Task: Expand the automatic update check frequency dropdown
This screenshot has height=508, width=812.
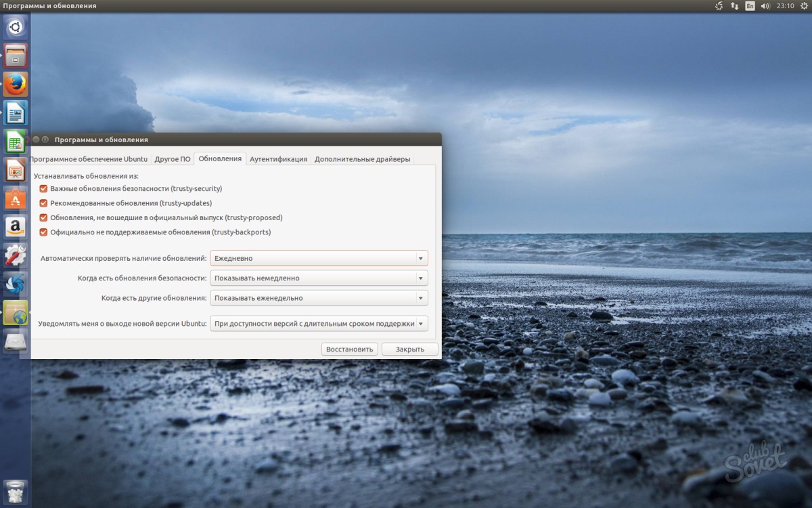Action: [319, 259]
